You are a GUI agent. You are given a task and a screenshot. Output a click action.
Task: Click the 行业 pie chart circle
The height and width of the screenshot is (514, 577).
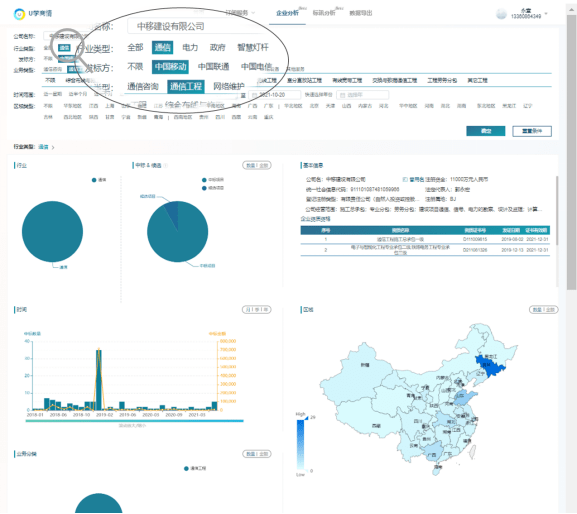coord(52,231)
